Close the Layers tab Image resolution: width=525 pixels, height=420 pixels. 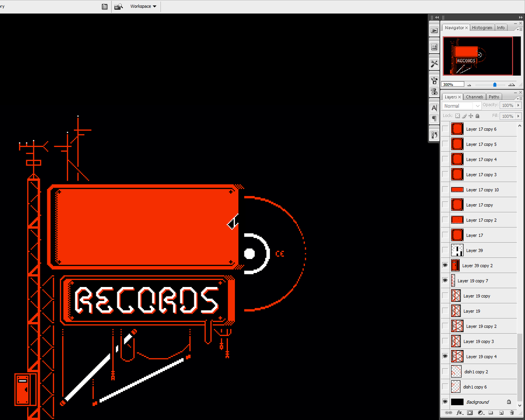(x=460, y=97)
